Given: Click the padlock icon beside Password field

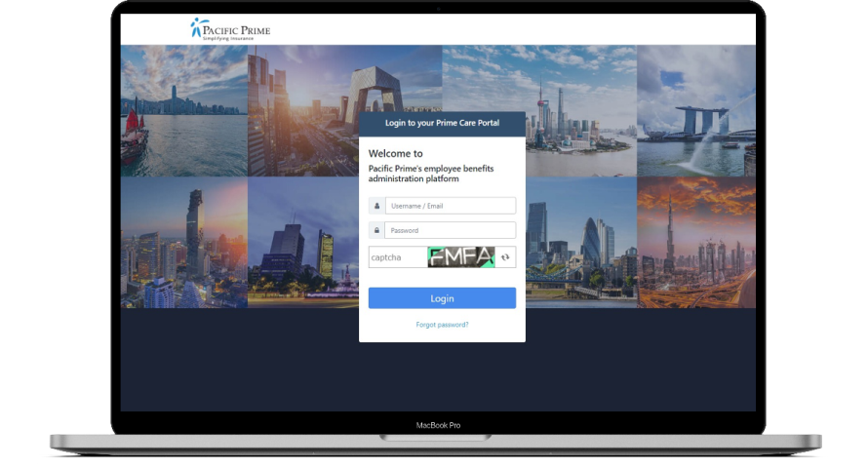Looking at the screenshot, I should (376, 230).
